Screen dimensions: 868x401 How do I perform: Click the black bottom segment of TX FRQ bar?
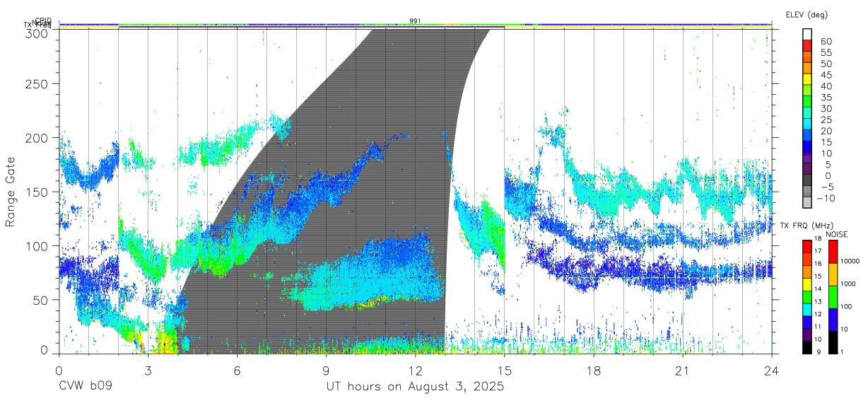coord(807,347)
